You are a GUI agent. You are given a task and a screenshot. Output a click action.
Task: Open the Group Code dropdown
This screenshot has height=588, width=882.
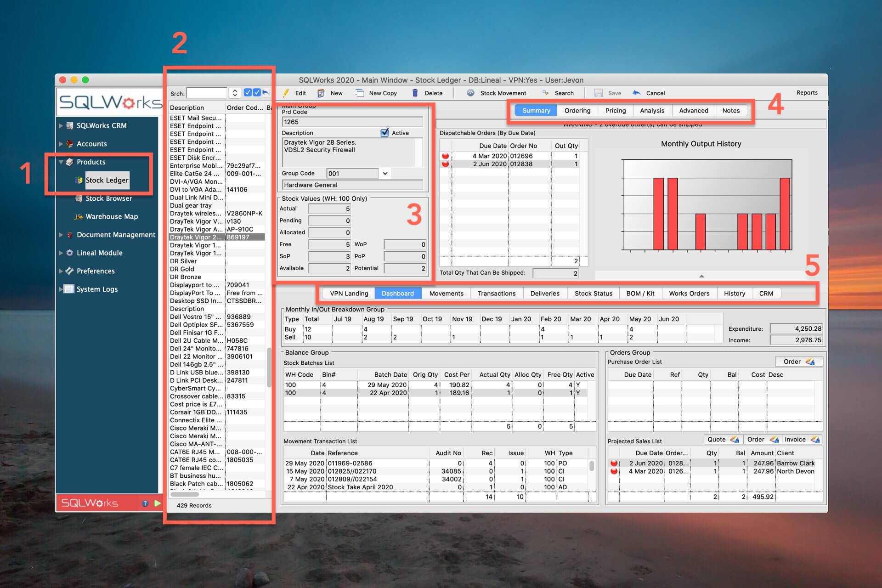point(384,173)
